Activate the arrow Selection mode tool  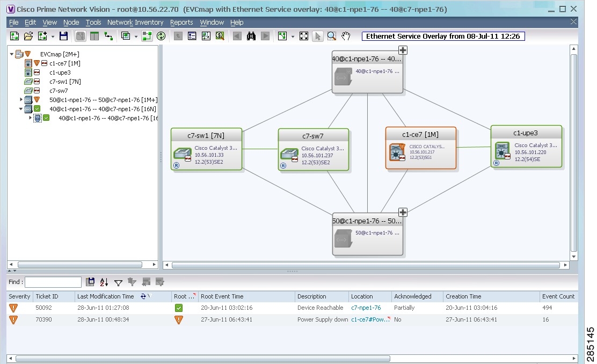click(317, 36)
